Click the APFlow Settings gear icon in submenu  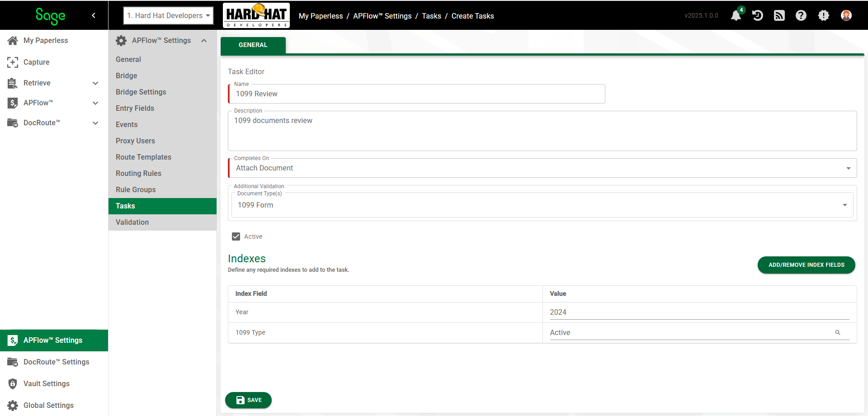click(x=121, y=41)
